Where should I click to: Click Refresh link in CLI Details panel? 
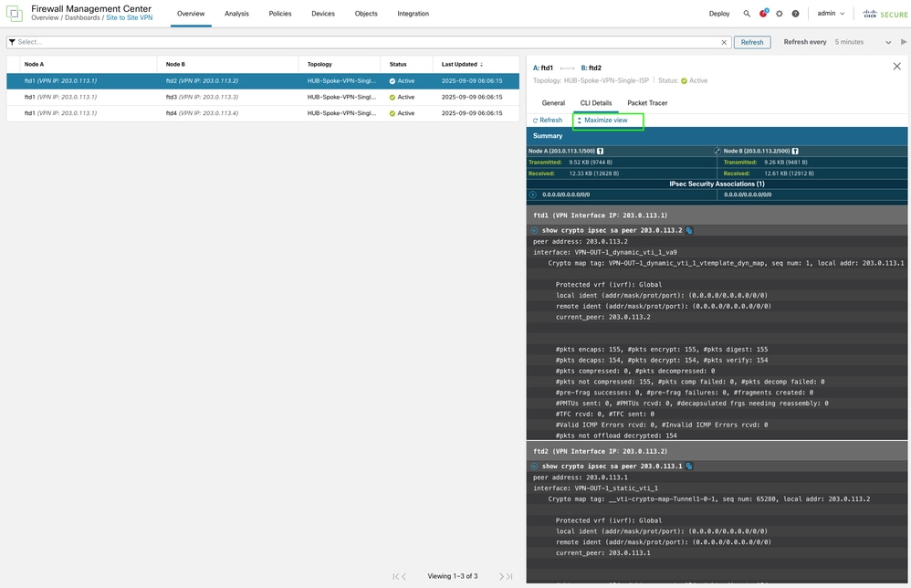click(548, 121)
